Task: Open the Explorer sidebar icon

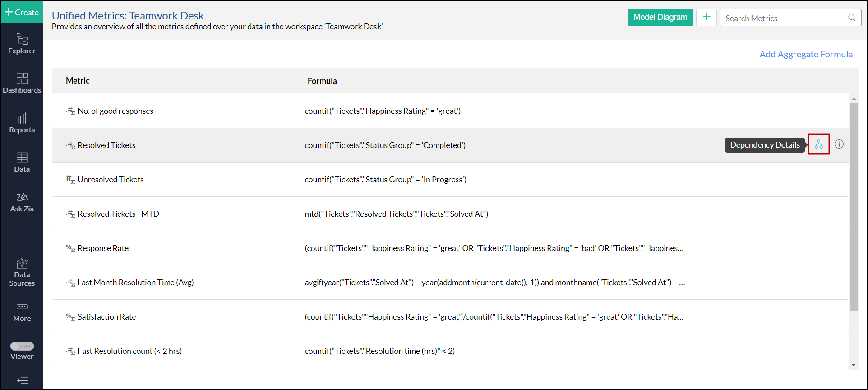Action: coord(22,44)
